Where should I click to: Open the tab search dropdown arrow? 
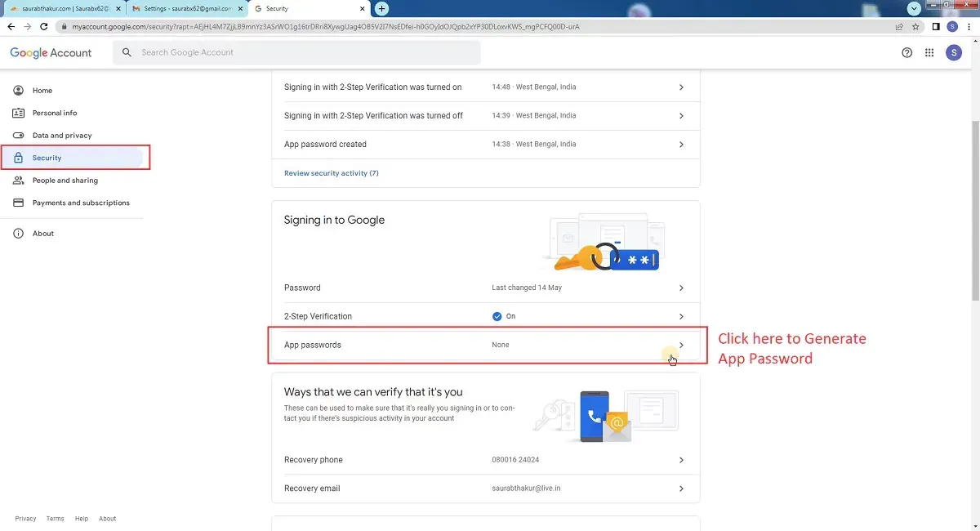coord(915,8)
